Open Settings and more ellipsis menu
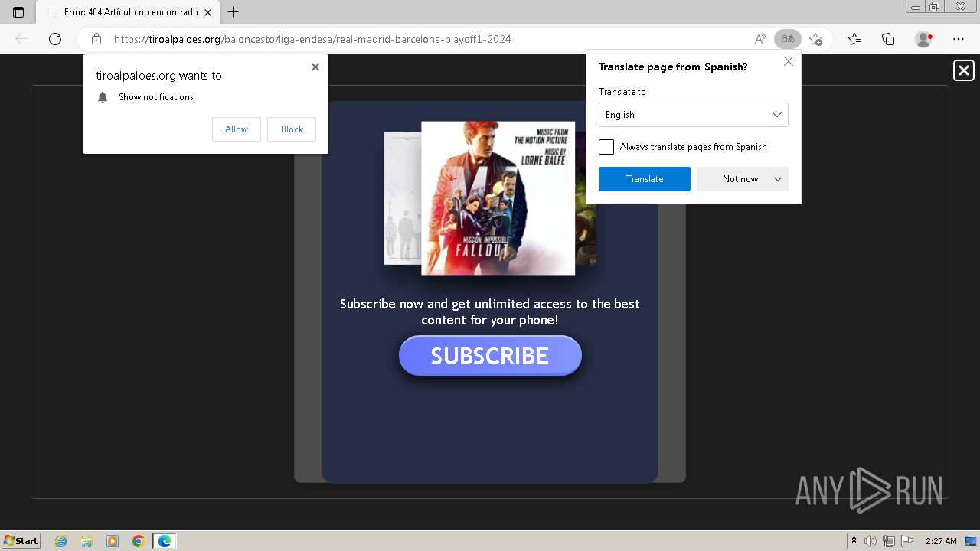980x551 pixels. point(959,39)
